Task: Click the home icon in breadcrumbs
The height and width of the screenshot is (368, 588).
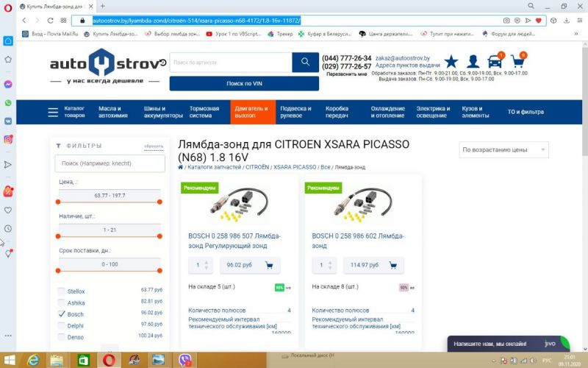Action: [181, 167]
